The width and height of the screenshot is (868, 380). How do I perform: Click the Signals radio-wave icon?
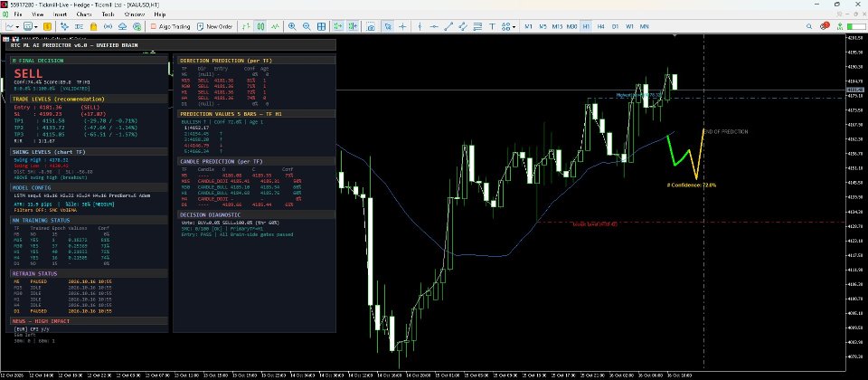pos(108,26)
